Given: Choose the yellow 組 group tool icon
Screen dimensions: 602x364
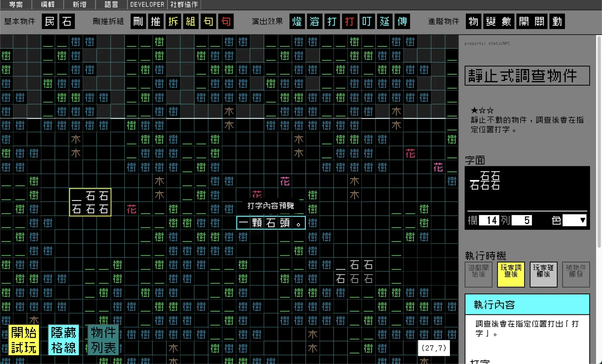Looking at the screenshot, I should coord(190,22).
